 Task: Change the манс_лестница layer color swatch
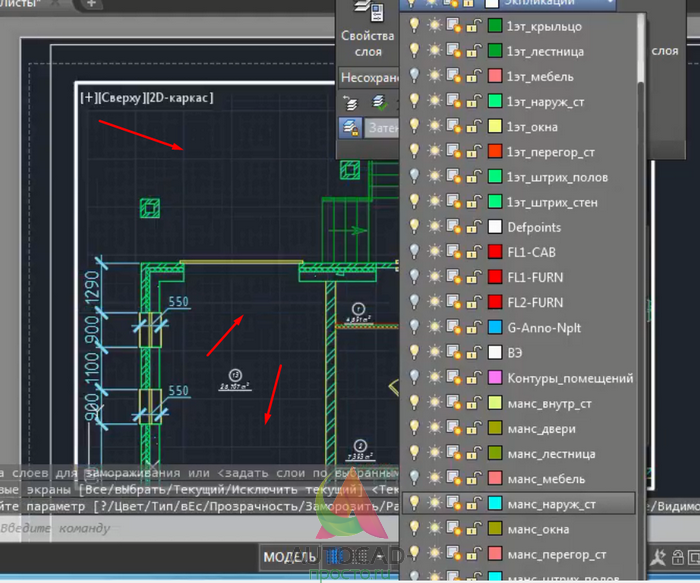coord(495,453)
